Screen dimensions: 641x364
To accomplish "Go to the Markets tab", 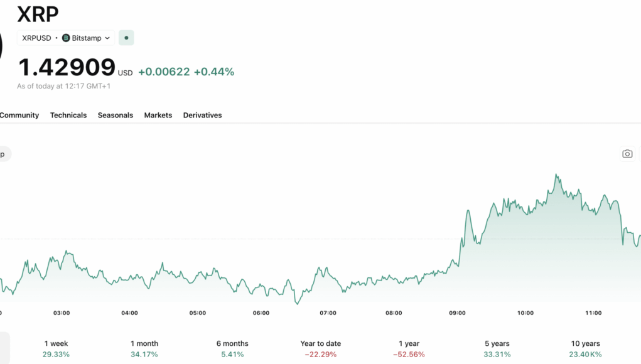I will coord(158,115).
